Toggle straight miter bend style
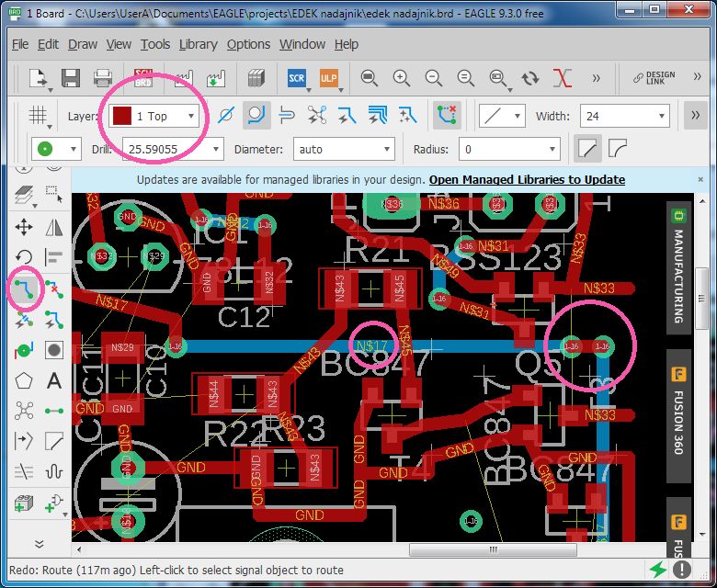 587,149
